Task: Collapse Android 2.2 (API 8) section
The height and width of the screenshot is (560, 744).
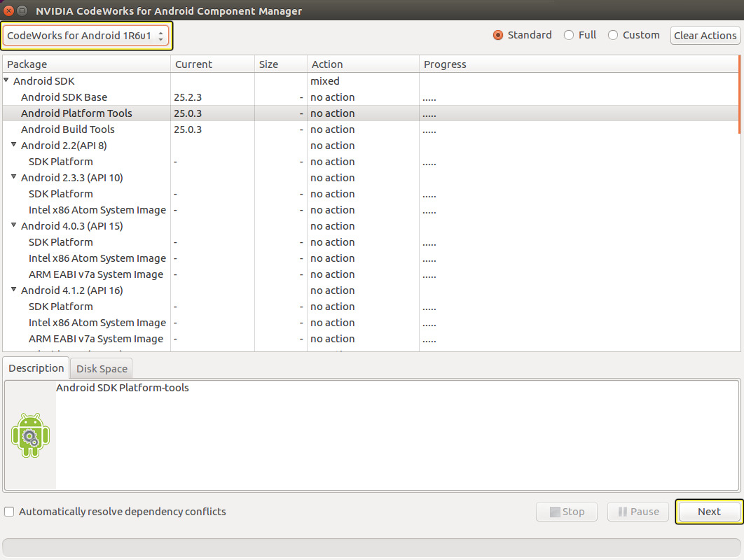Action: [13, 145]
